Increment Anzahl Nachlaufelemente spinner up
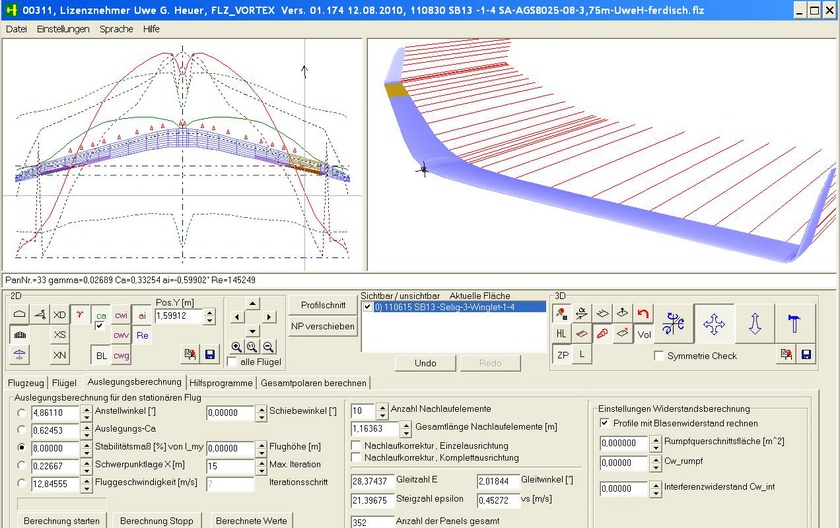The height and width of the screenshot is (528, 840). (381, 407)
